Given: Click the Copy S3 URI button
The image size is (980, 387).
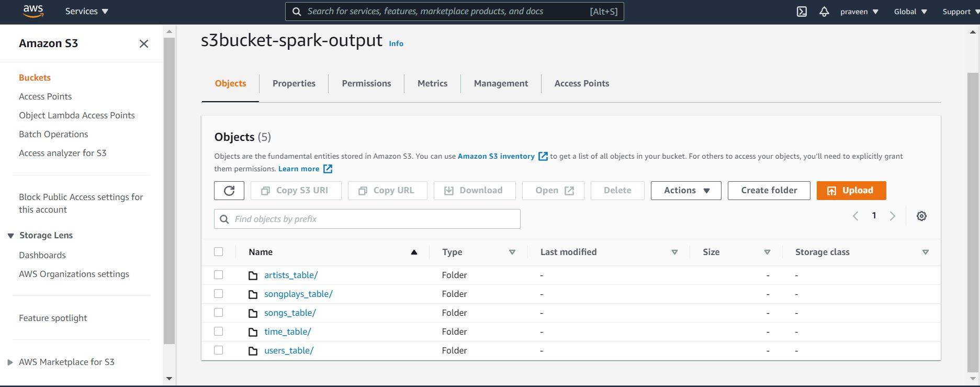Looking at the screenshot, I should [296, 191].
